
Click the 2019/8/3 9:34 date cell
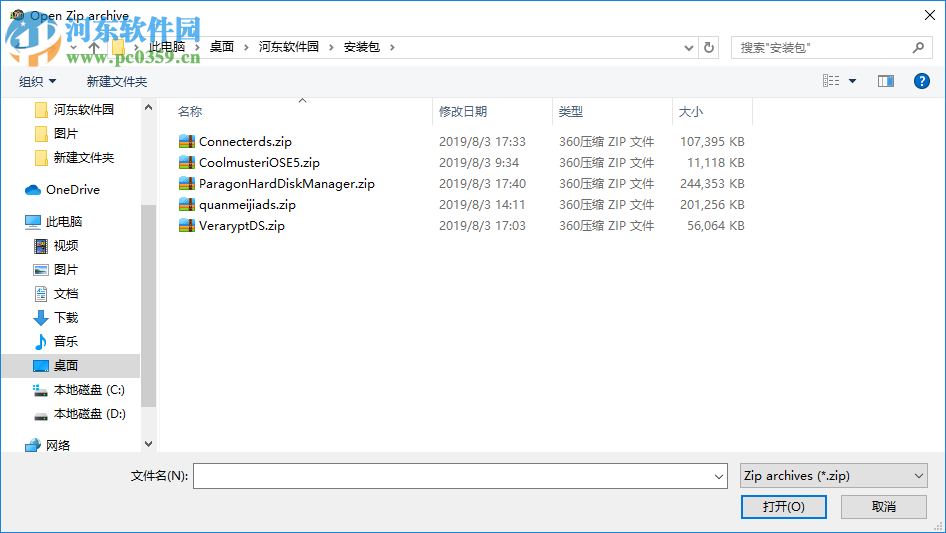(479, 162)
